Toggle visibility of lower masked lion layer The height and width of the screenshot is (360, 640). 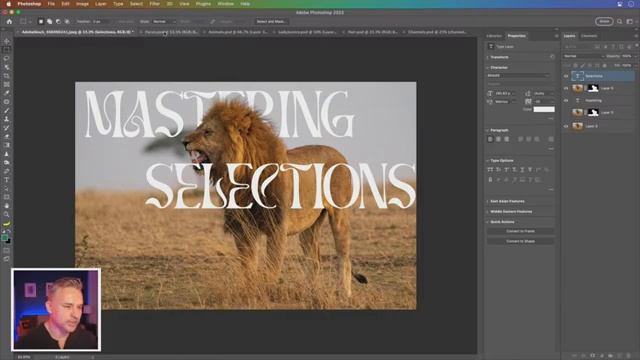[566, 112]
